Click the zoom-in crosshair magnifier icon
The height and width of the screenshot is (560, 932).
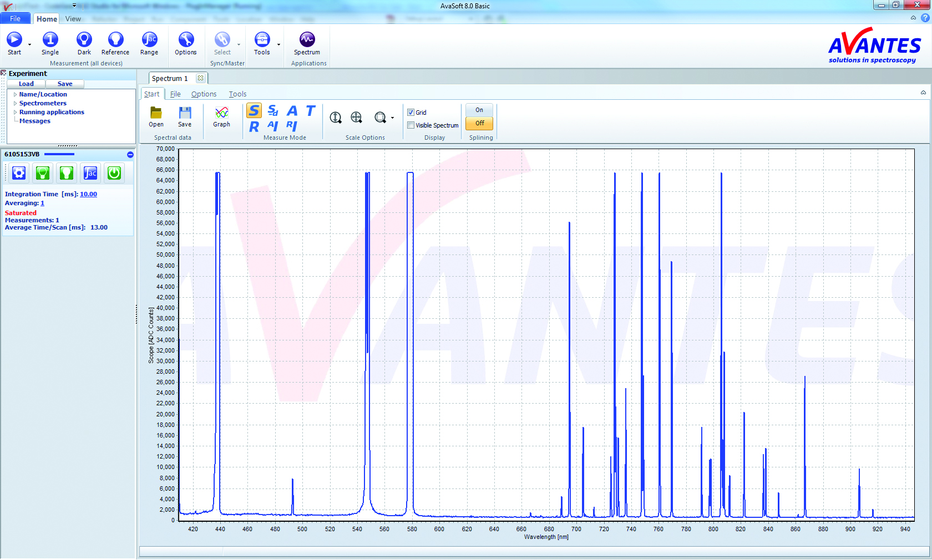357,118
